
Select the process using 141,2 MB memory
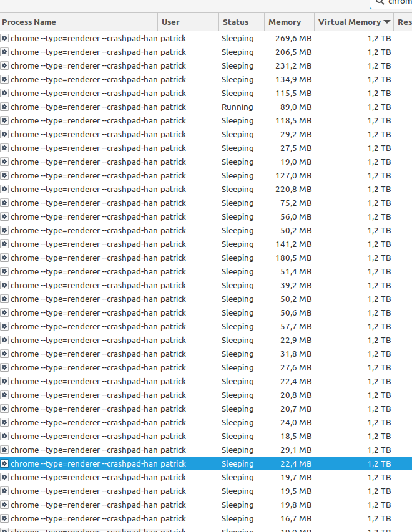206,244
